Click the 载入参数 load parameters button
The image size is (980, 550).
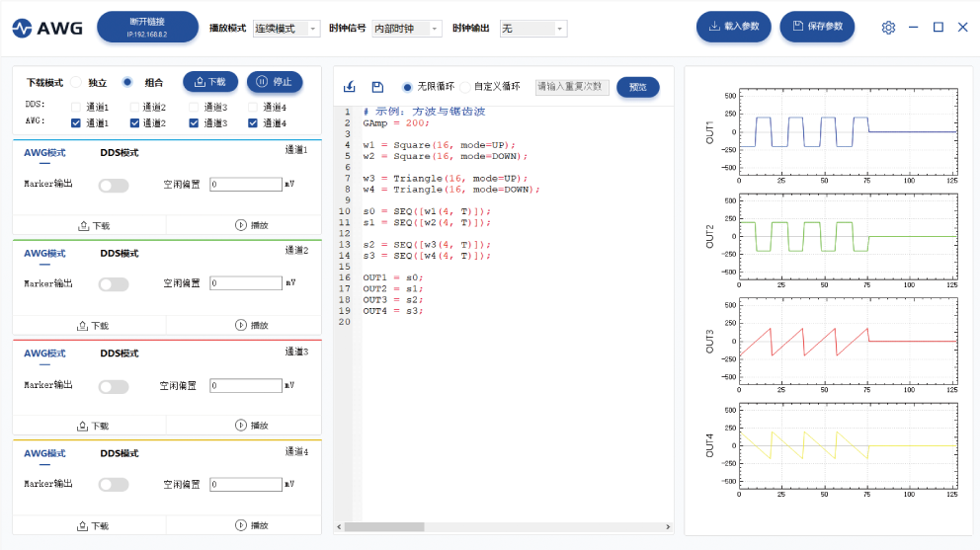coord(734,27)
